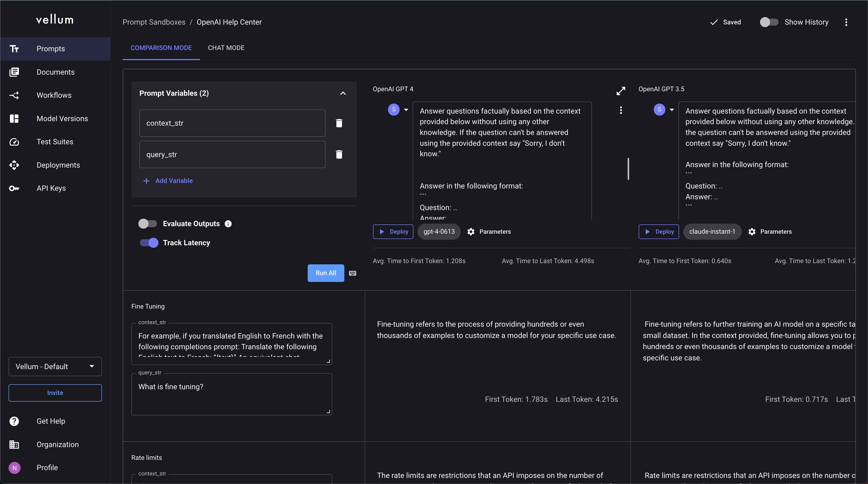This screenshot has width=868, height=484.
Task: Delete the query_str variable with trash icon
Action: tap(339, 154)
